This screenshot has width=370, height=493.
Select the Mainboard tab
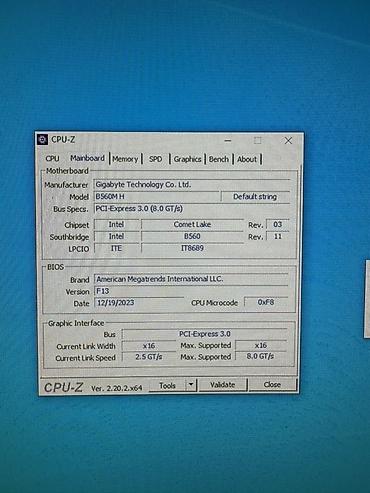(87, 158)
